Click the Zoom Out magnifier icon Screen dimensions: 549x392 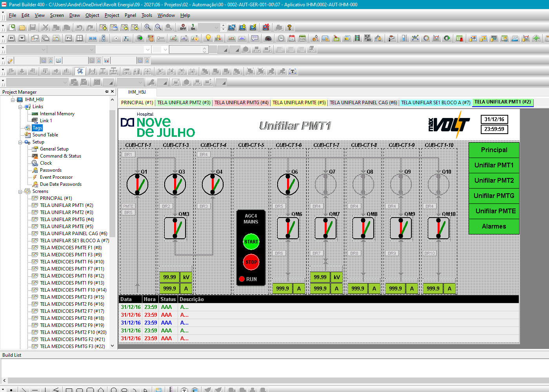[x=158, y=27]
